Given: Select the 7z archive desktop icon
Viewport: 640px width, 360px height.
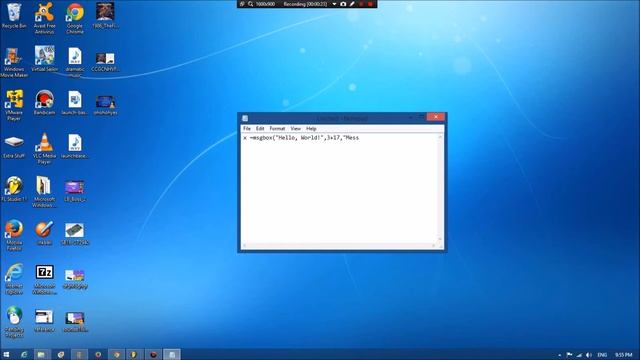Looking at the screenshot, I should pyautogui.click(x=44, y=279).
